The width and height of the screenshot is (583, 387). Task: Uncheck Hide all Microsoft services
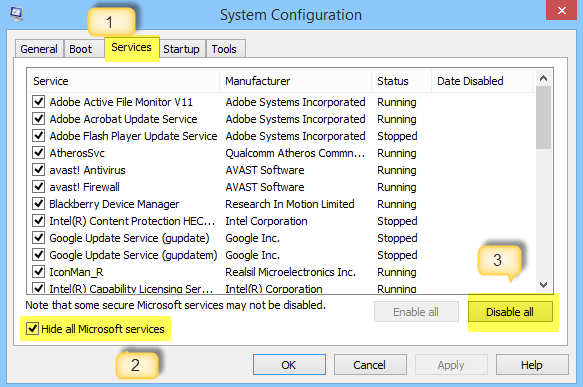pos(32,329)
